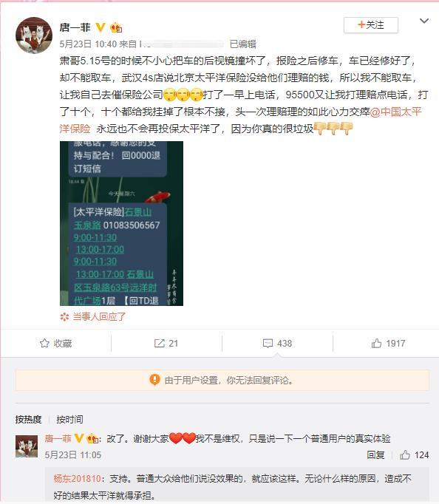
Task: Click the small avatar beside top comment
Action: 27,446
